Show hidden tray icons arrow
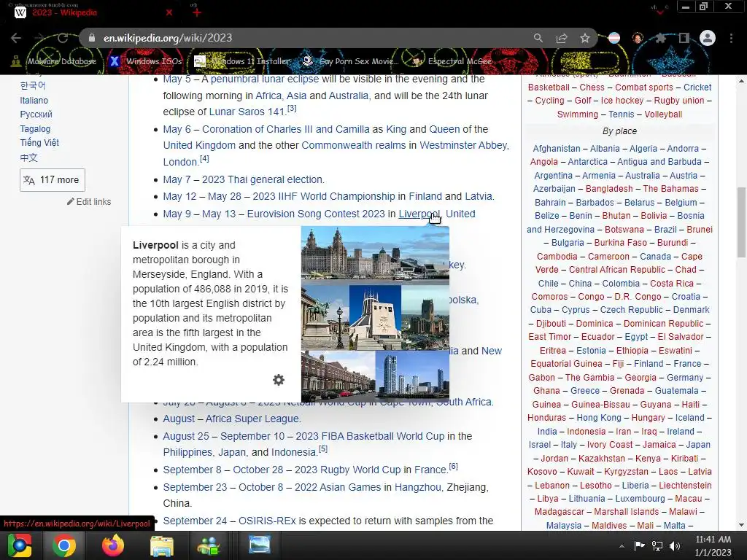This screenshot has width=747, height=560. [x=622, y=546]
